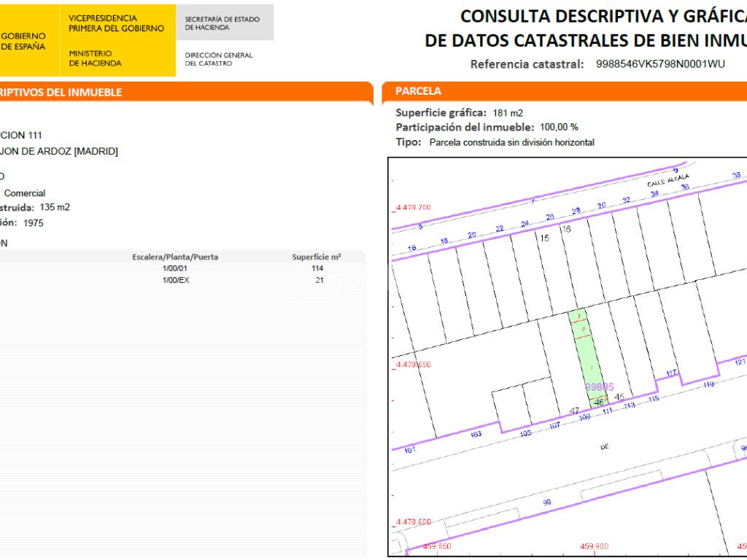
Task: Click the 'Vicepresidencia Primera del Gobierno' logo block
Action: [116, 23]
